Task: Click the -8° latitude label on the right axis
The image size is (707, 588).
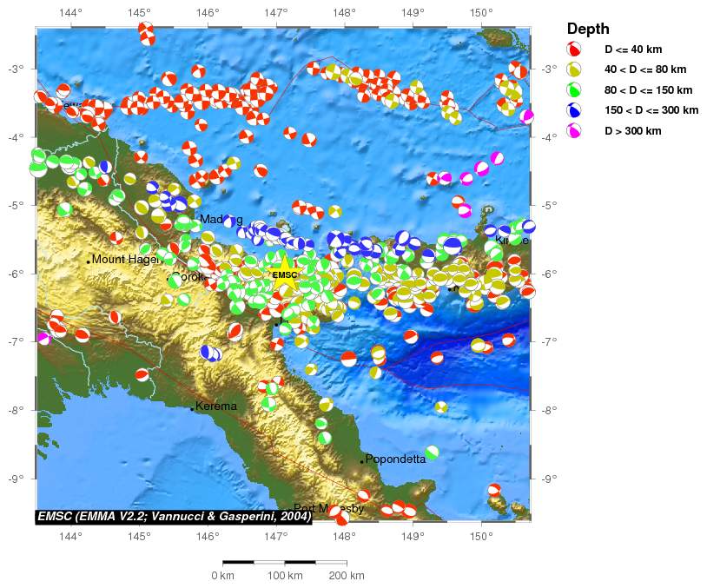Action: (x=548, y=410)
